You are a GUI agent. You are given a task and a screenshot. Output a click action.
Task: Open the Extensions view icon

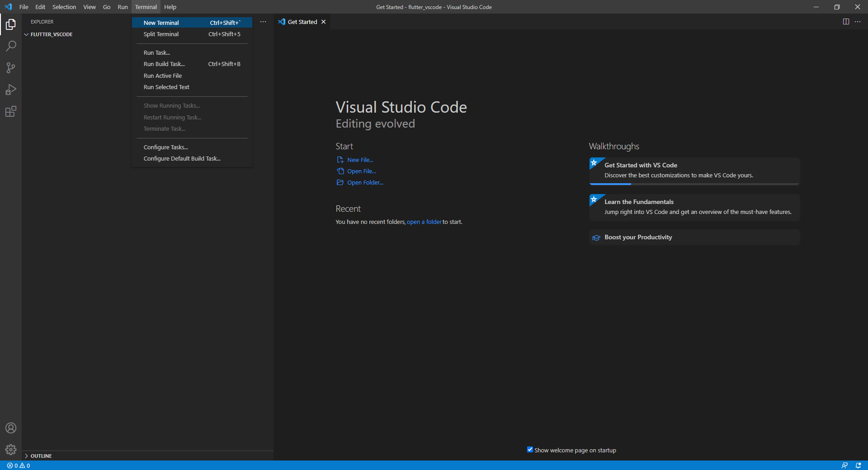tap(11, 111)
